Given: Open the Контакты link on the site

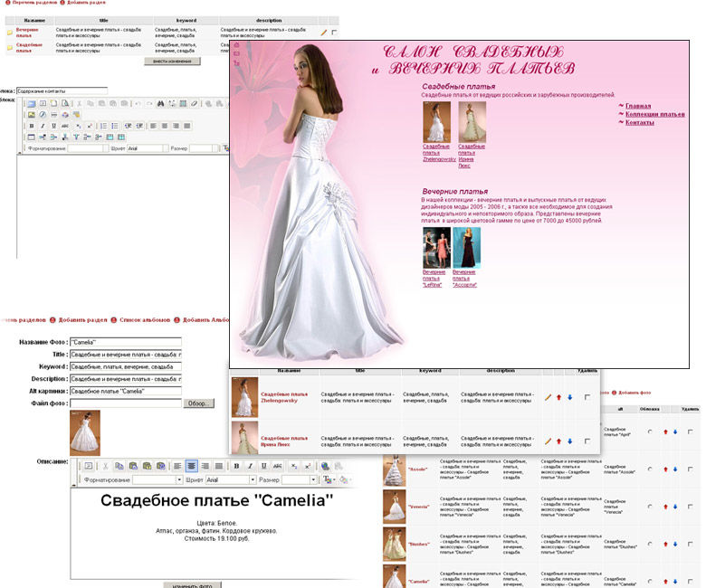Looking at the screenshot, I should coord(639,122).
